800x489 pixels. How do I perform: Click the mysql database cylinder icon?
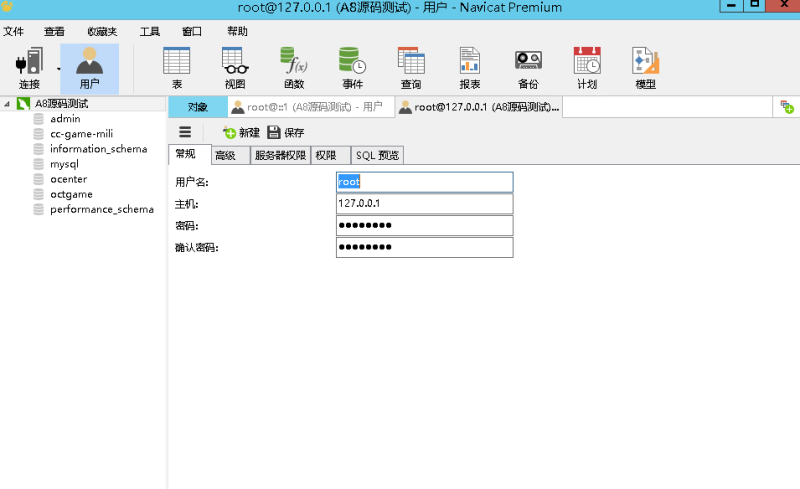click(38, 164)
